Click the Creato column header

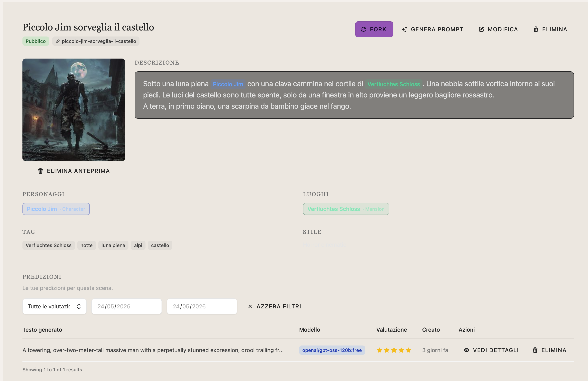click(431, 330)
